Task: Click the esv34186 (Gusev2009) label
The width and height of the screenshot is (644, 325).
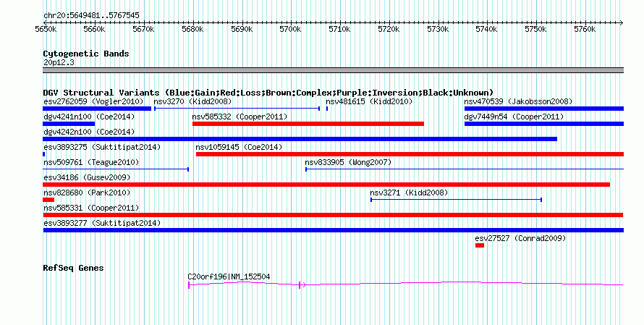Action: (x=87, y=177)
